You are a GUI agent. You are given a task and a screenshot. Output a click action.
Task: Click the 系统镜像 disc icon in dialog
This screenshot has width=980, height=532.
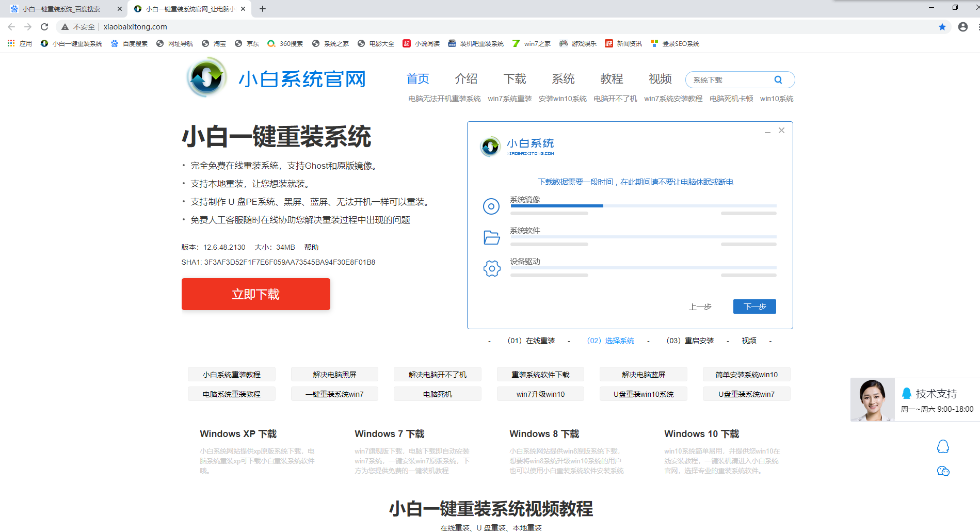click(491, 206)
